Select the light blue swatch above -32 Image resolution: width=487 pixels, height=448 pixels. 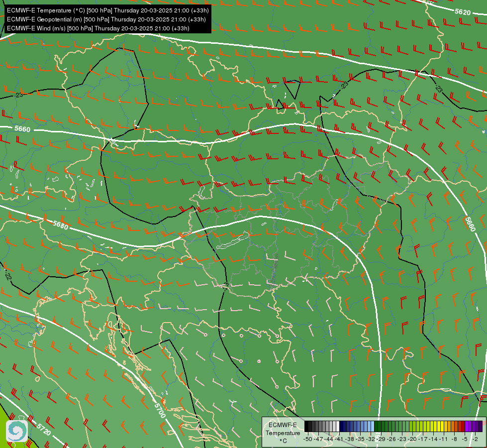(x=369, y=426)
